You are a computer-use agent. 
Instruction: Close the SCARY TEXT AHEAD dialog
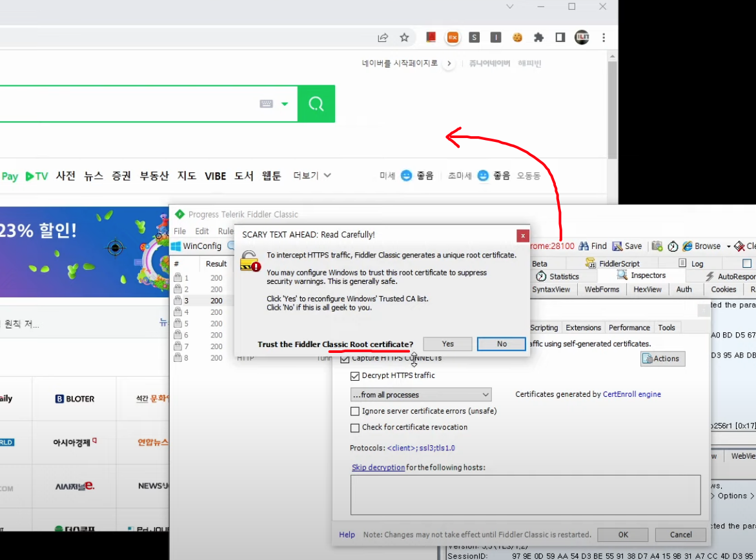(523, 235)
